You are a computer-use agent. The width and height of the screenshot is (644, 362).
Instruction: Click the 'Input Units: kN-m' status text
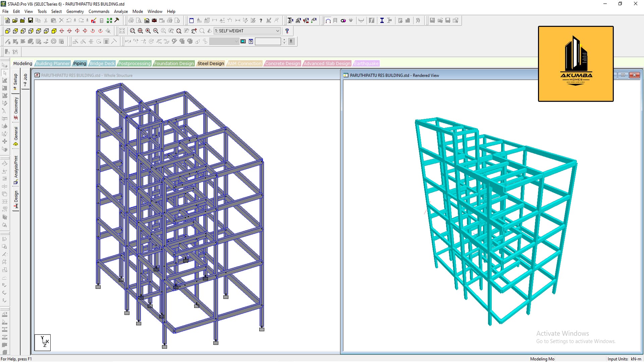point(624,359)
